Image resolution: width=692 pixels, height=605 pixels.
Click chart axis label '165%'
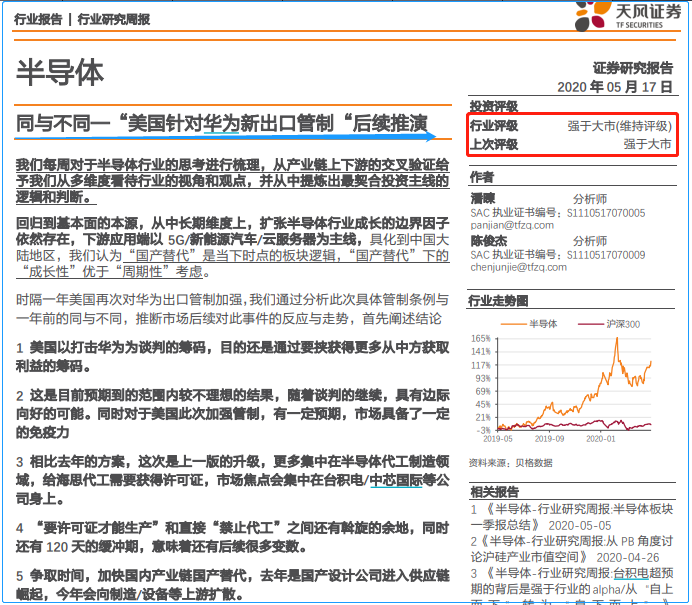pos(481,338)
